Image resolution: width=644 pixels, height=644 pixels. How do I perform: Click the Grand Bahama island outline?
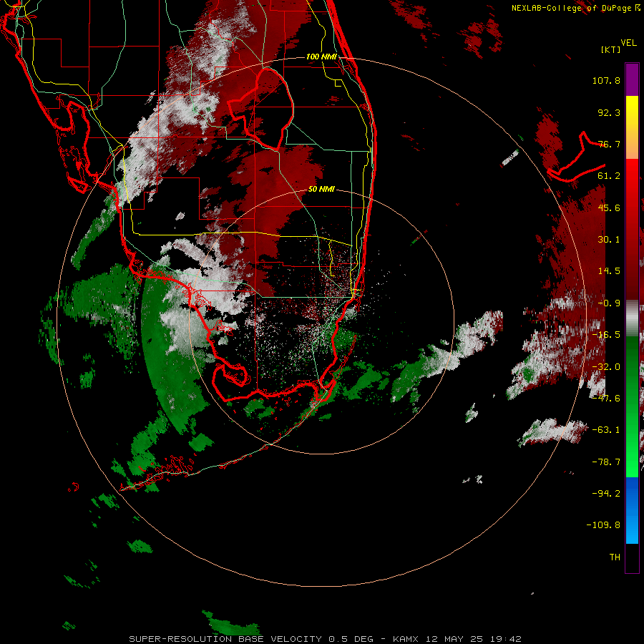point(576,158)
